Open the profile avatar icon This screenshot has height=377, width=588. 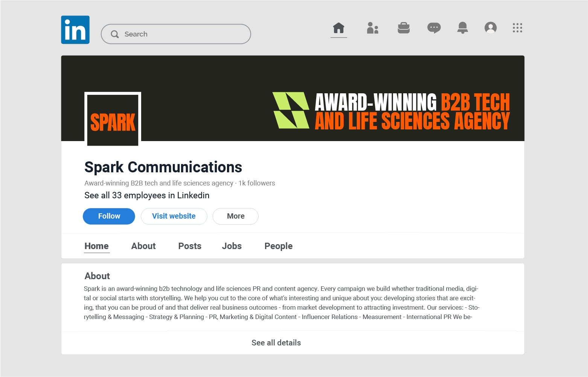[x=490, y=28]
